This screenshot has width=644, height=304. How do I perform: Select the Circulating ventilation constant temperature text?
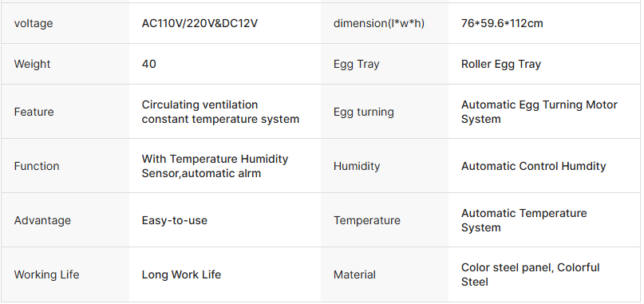pyautogui.click(x=220, y=112)
